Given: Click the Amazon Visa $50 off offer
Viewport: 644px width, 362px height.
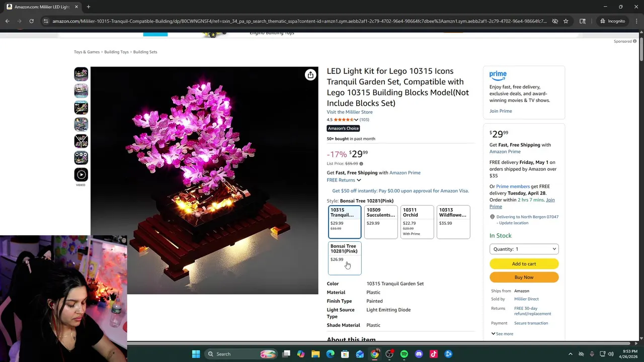Looking at the screenshot, I should pos(400,191).
